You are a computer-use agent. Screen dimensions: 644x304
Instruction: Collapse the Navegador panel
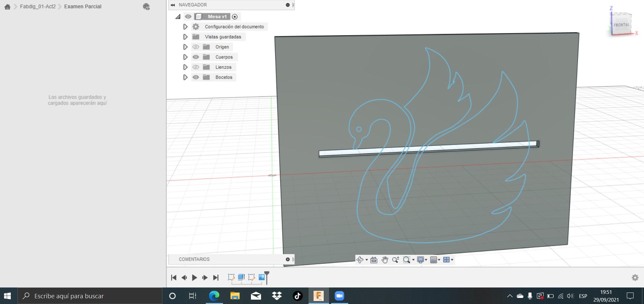pyautogui.click(x=172, y=5)
